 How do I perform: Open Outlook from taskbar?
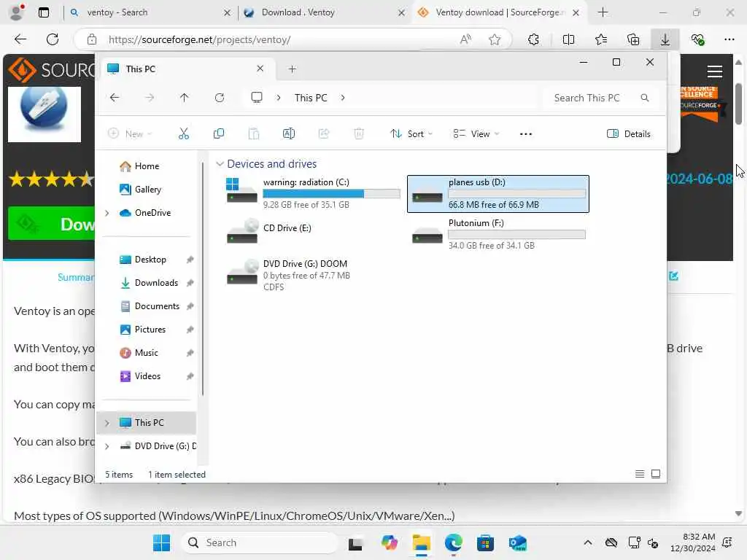coord(517,542)
